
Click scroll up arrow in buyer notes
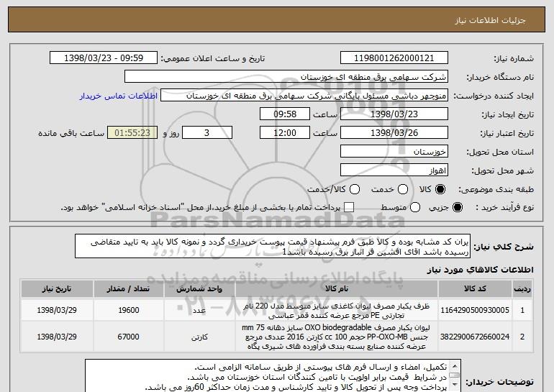point(455,366)
